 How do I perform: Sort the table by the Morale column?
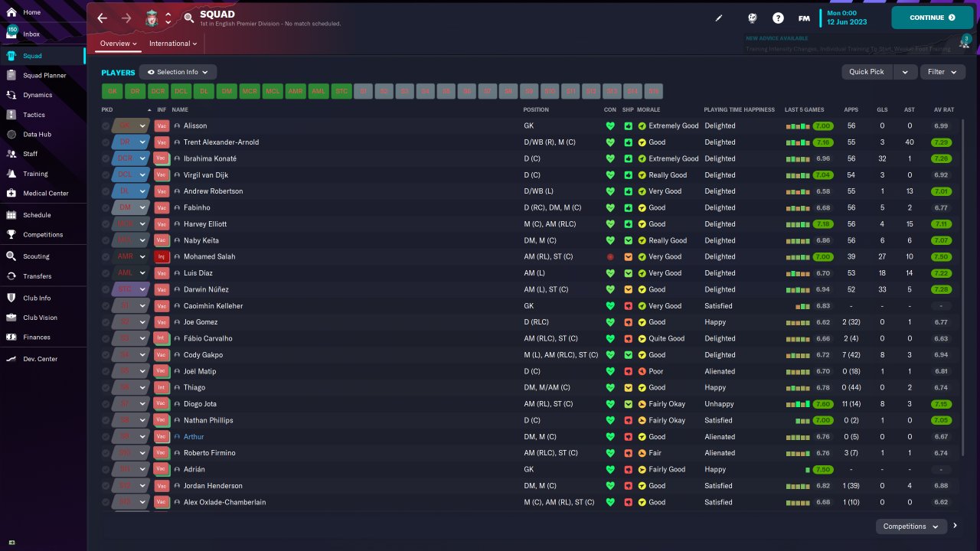coord(648,109)
